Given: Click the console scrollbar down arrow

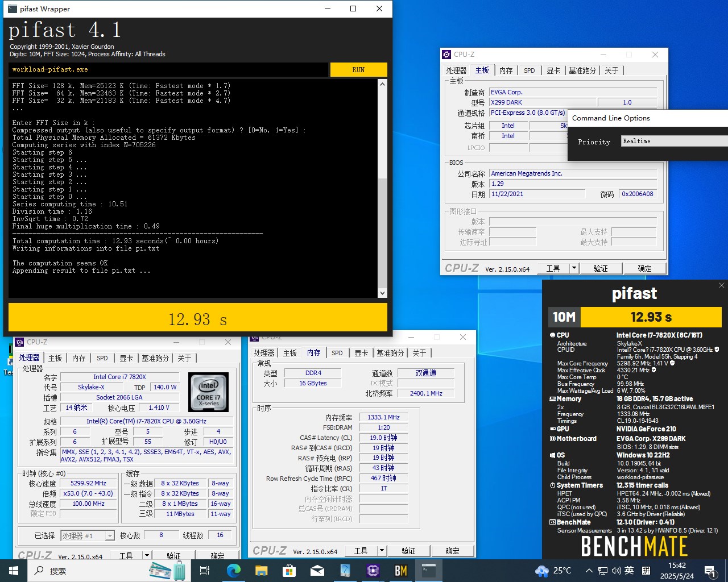Looking at the screenshot, I should click(382, 293).
